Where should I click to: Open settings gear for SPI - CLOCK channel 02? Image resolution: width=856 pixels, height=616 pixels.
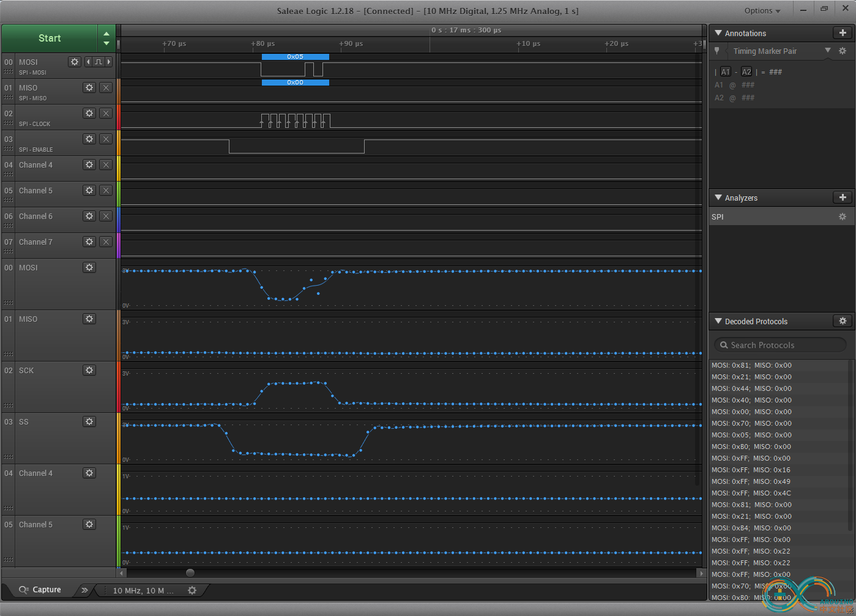89,113
